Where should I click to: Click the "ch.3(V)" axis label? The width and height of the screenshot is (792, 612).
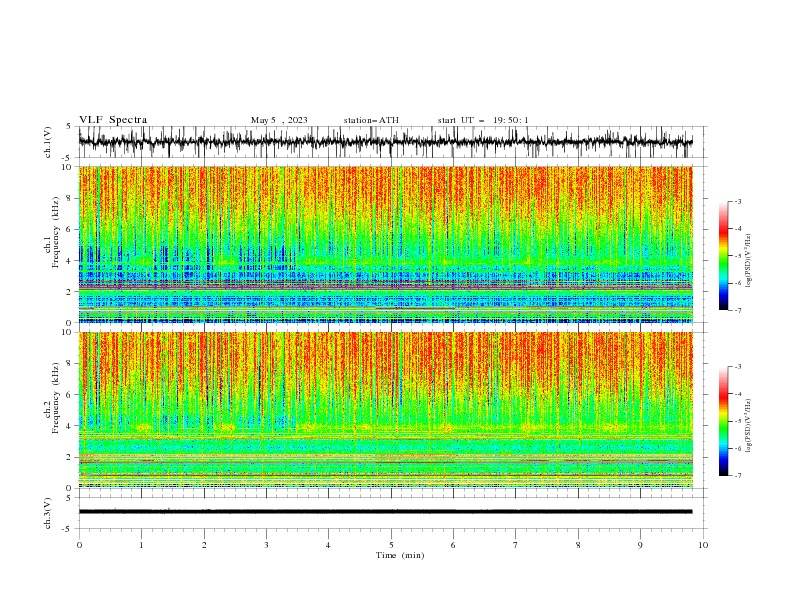click(x=47, y=513)
